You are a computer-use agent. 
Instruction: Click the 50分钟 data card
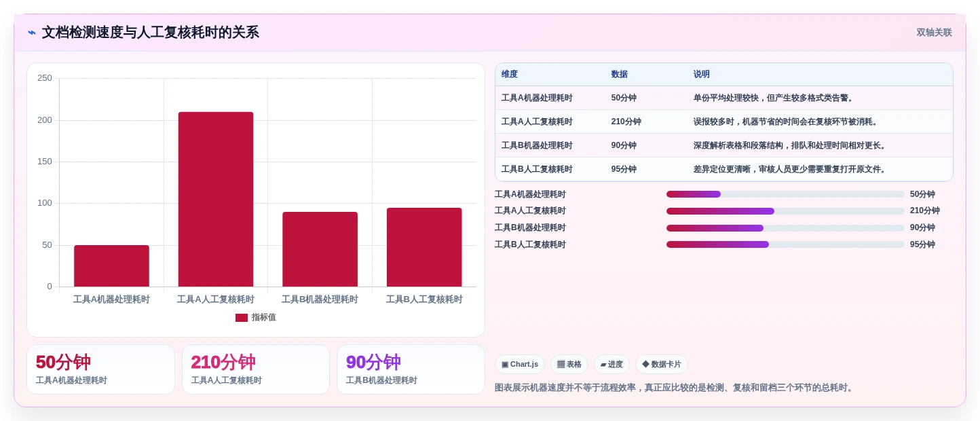tap(100, 369)
